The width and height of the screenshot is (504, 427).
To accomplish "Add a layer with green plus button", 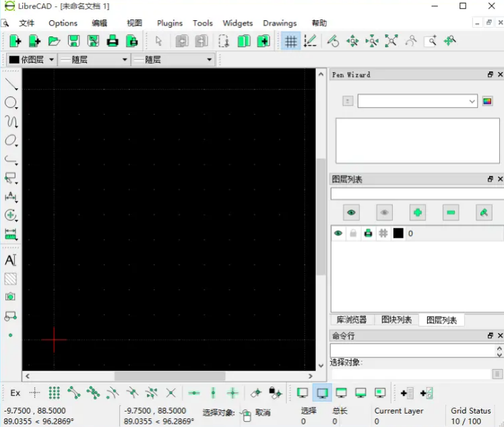I will (x=418, y=212).
